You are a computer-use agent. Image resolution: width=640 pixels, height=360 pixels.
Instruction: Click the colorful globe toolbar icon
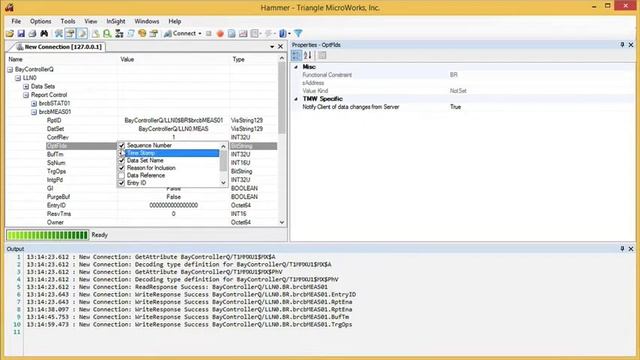[142, 33]
